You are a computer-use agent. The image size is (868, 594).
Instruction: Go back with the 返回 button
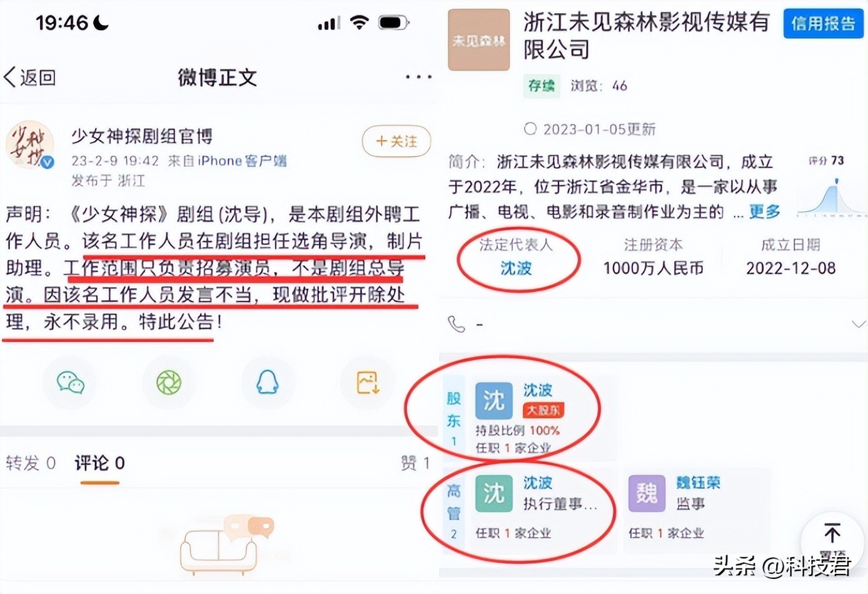click(x=30, y=78)
